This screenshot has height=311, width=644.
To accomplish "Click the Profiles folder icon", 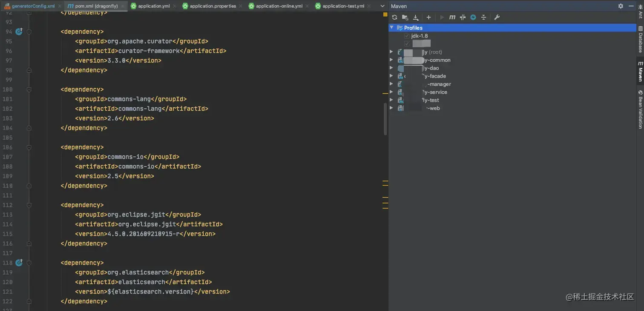I will click(x=400, y=28).
